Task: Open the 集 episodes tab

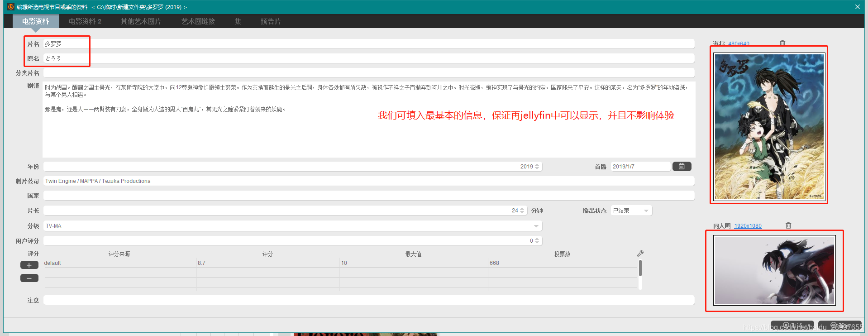Action: (x=238, y=21)
